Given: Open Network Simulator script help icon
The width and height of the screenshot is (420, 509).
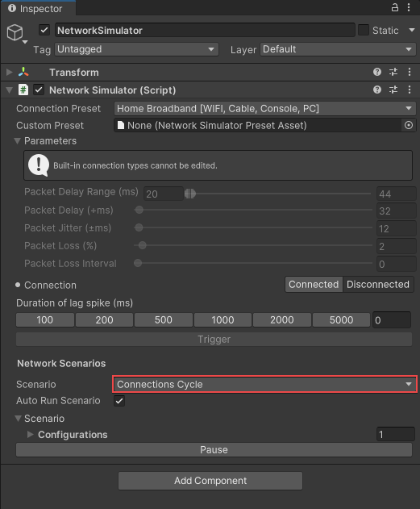Looking at the screenshot, I should pyautogui.click(x=376, y=90).
